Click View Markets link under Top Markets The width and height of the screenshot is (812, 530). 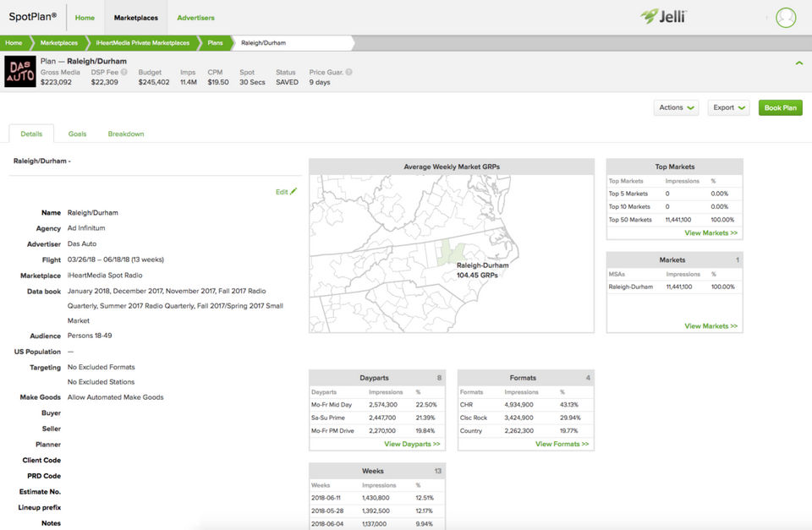pos(710,233)
